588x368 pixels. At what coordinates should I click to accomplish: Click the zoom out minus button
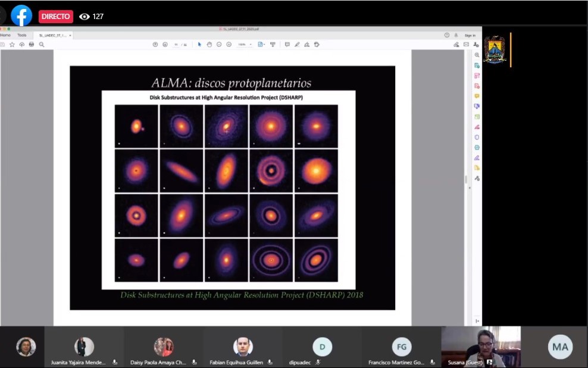pos(219,45)
